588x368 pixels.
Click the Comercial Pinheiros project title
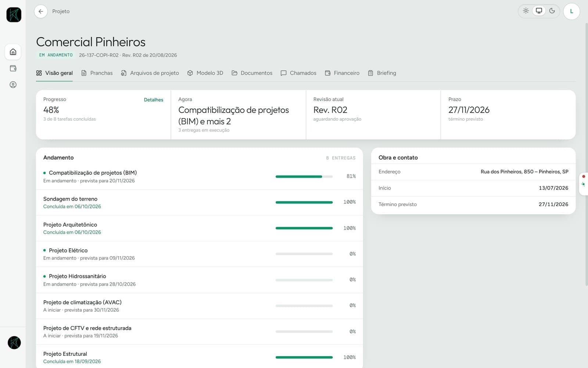click(91, 42)
